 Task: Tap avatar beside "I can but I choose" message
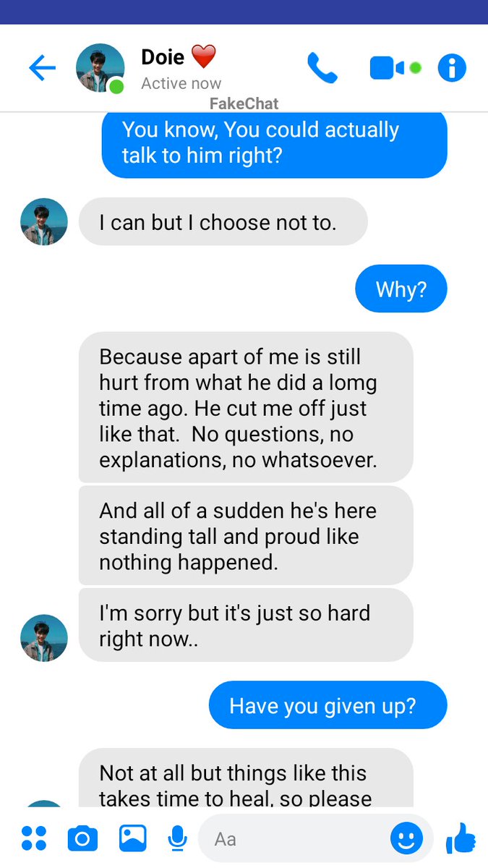click(x=44, y=222)
